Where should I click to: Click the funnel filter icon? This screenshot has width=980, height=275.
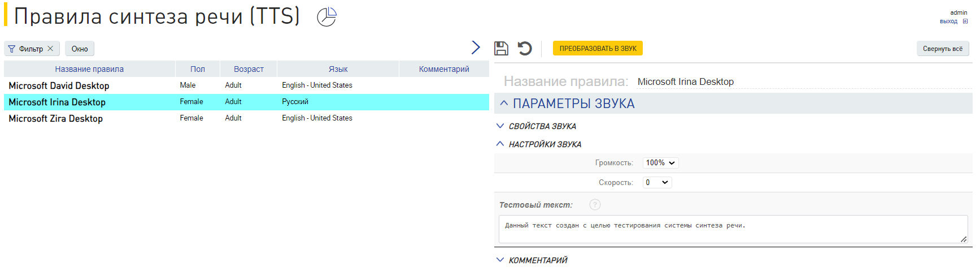tap(11, 49)
